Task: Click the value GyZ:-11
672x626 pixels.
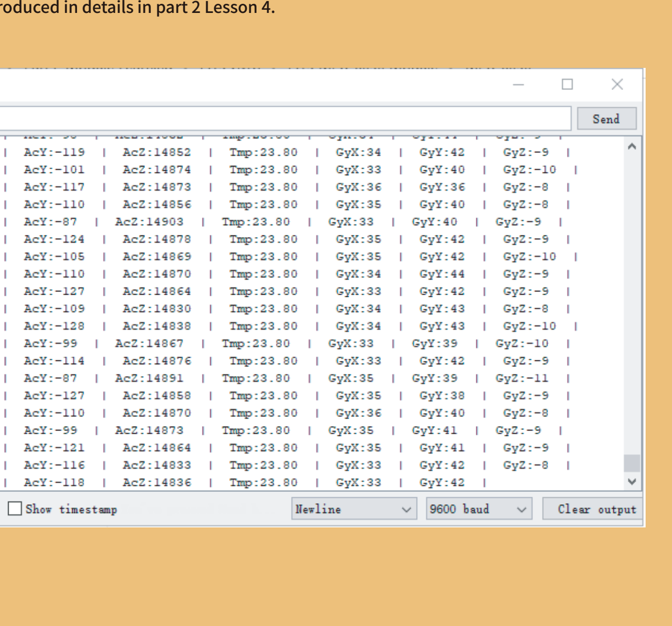Action: click(x=522, y=378)
